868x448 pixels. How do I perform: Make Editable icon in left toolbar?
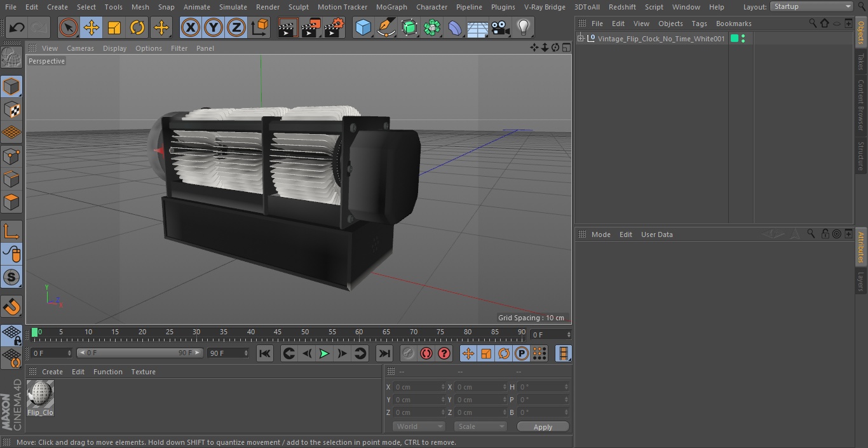(11, 58)
